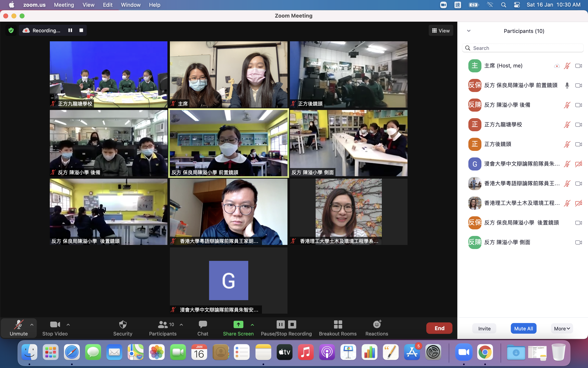
Task: Toggle mic for 正方後鏡頭 in list
Action: [567, 144]
